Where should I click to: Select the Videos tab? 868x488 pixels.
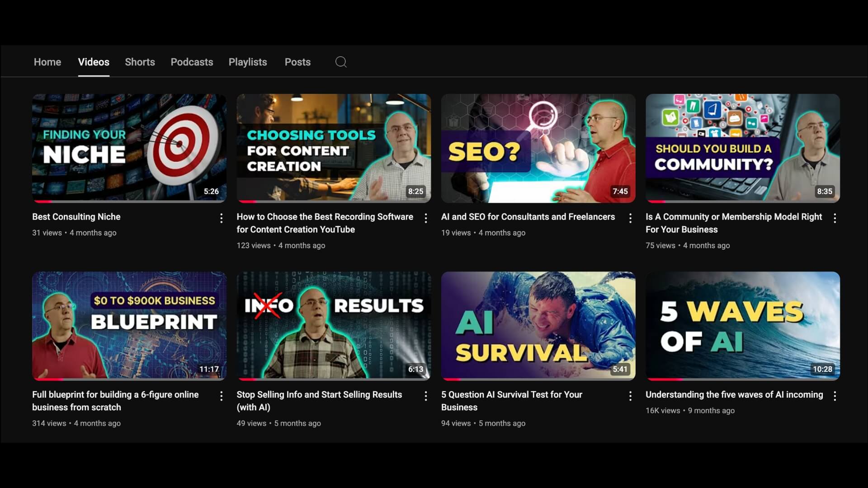[94, 62]
